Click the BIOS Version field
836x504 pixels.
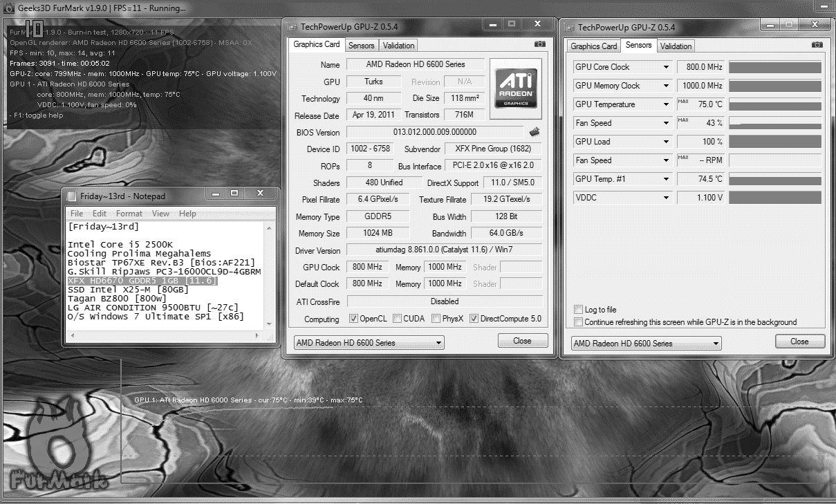435,132
